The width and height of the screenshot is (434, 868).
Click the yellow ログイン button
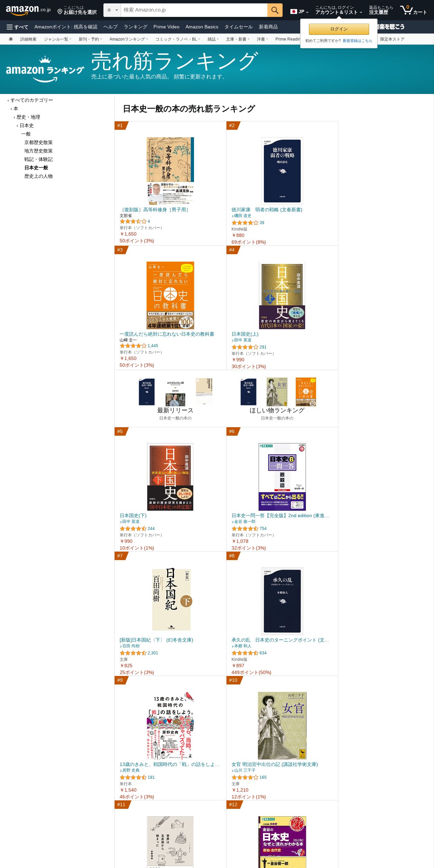[x=339, y=29]
